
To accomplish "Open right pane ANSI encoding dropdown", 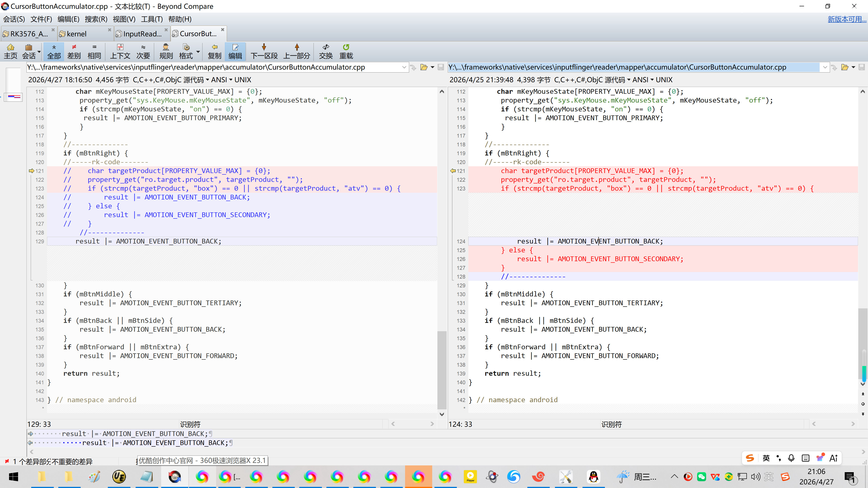I will point(643,80).
